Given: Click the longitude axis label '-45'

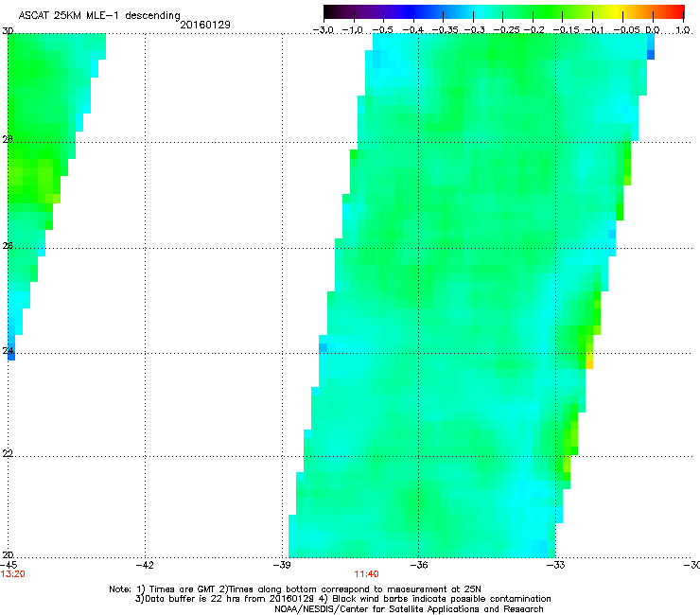Looking at the screenshot, I should coord(9,565).
